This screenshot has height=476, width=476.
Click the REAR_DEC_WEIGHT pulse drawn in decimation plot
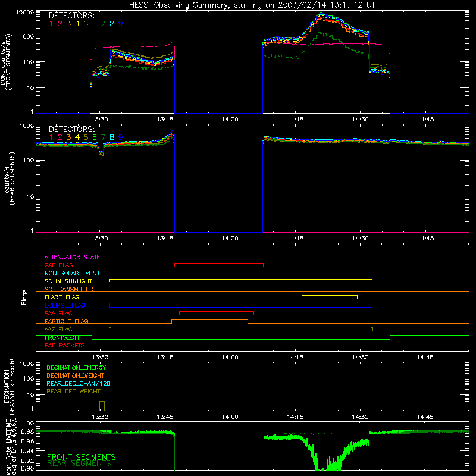click(x=102, y=406)
